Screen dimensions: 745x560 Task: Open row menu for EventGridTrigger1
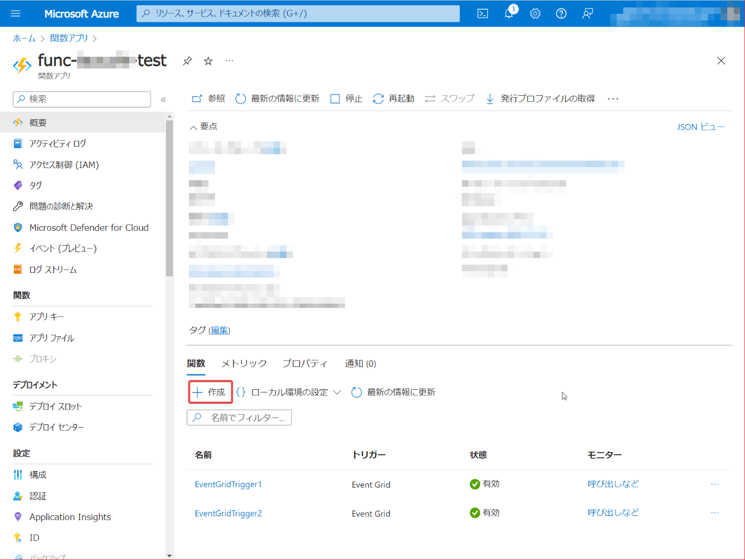coord(715,484)
